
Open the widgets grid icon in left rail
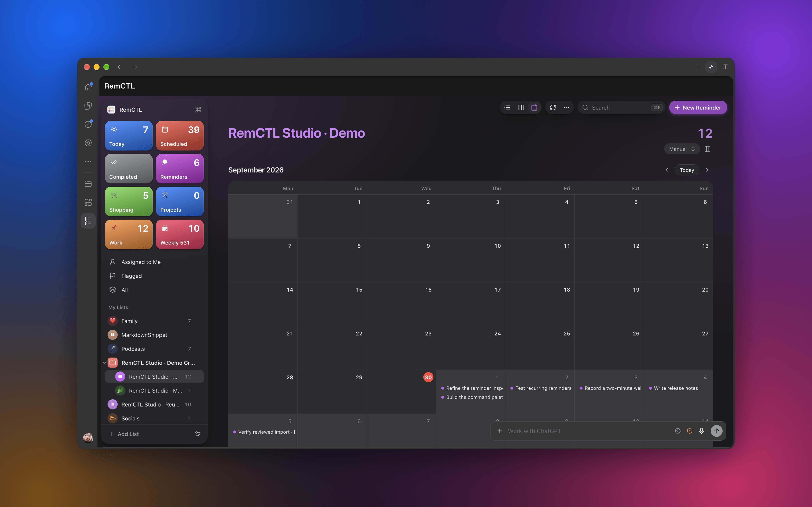(88, 202)
